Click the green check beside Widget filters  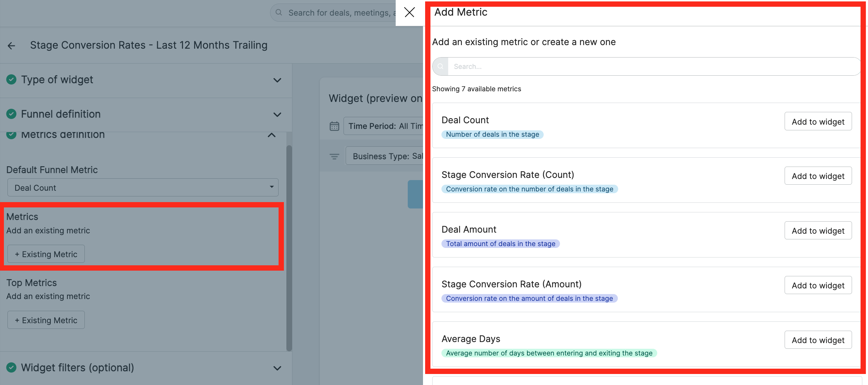point(11,367)
